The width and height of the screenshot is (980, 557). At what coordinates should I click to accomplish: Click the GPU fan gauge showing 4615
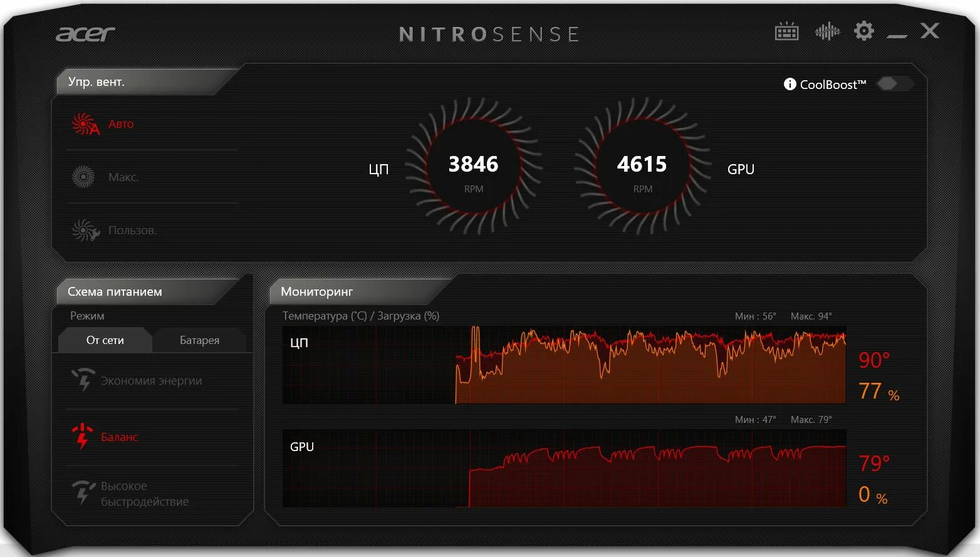[642, 166]
